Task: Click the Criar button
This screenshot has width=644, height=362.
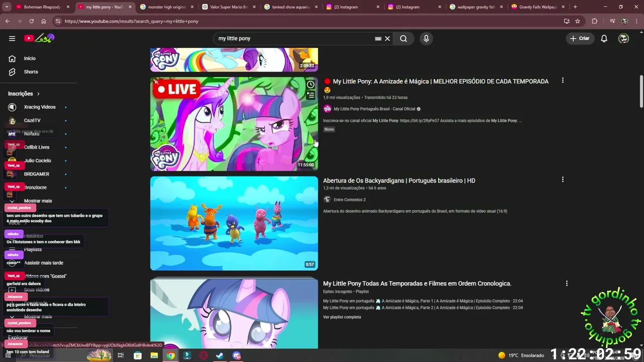Action: pos(580,38)
